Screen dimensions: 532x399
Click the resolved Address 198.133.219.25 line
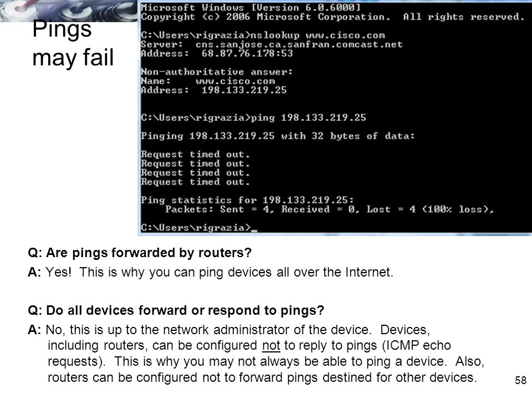tap(214, 90)
